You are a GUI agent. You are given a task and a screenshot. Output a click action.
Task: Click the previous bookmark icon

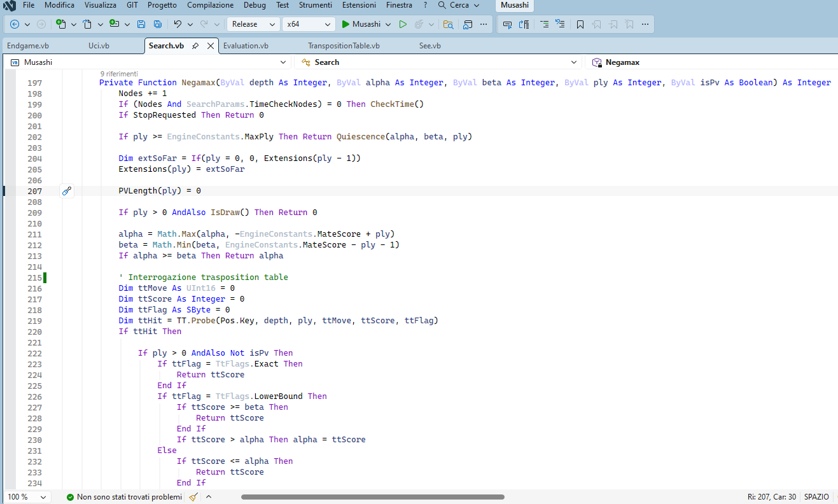coord(597,24)
